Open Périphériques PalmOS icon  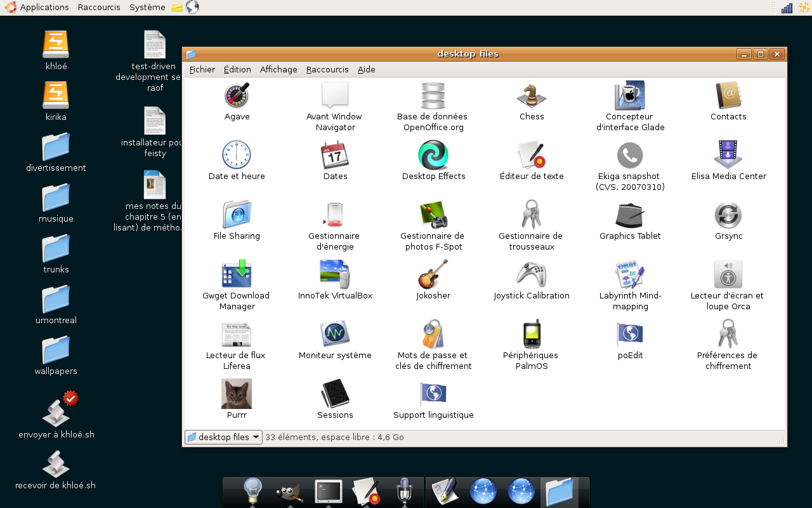tap(532, 334)
